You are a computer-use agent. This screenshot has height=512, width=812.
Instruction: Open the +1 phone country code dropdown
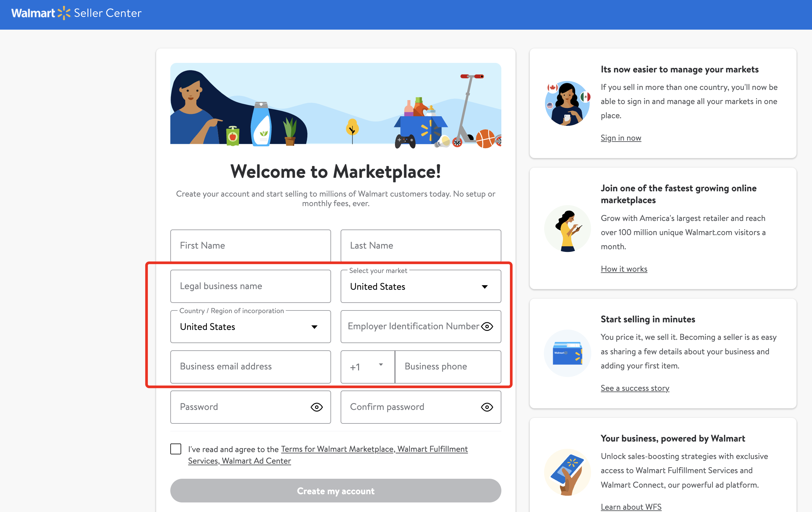pos(368,367)
